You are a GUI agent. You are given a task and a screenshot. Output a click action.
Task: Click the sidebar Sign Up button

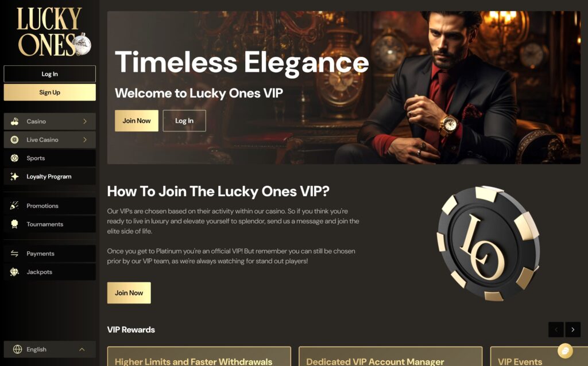point(49,92)
